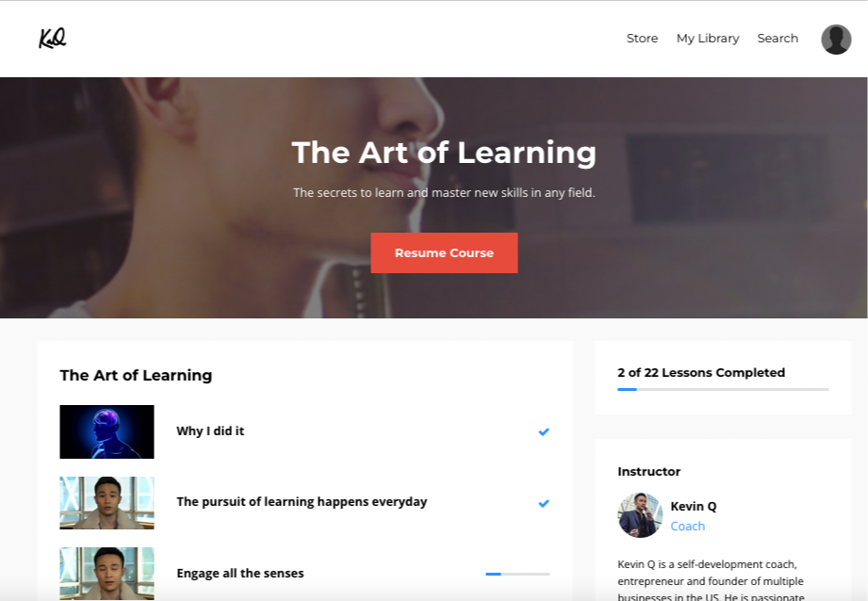Viewport: 868px width, 601px height.
Task: Select The pursuit of learning happens everyday
Action: tap(302, 502)
